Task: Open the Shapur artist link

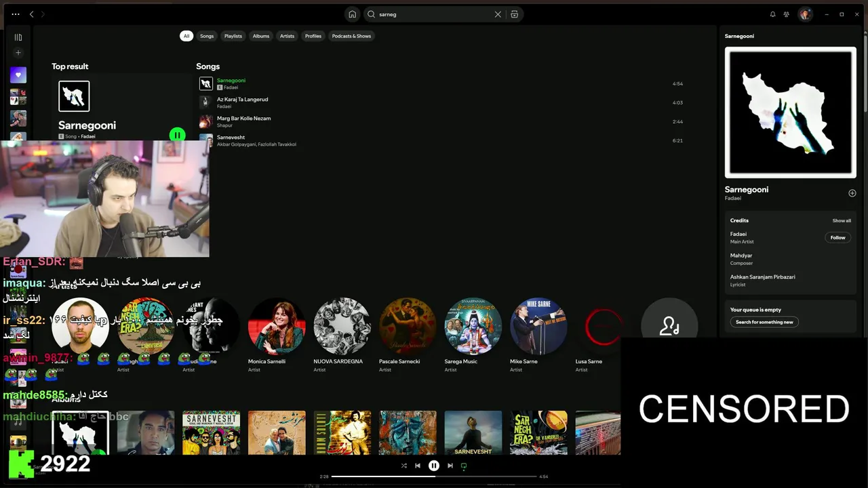Action: click(224, 125)
